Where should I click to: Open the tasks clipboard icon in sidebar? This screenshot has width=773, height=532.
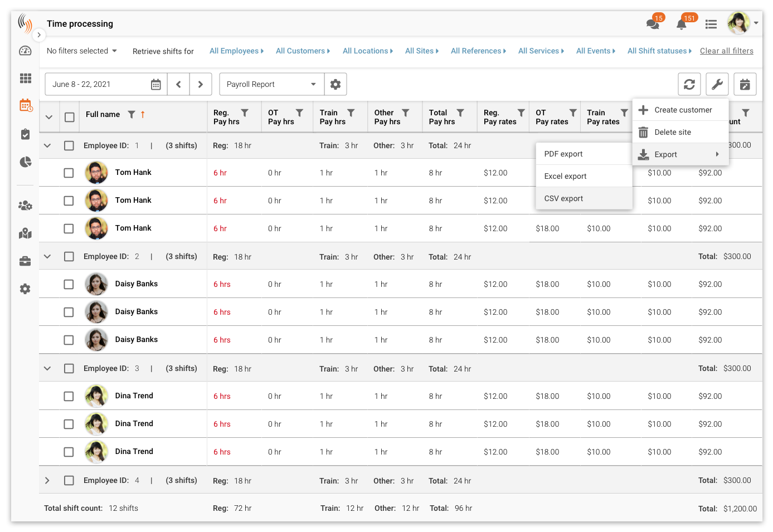click(25, 134)
